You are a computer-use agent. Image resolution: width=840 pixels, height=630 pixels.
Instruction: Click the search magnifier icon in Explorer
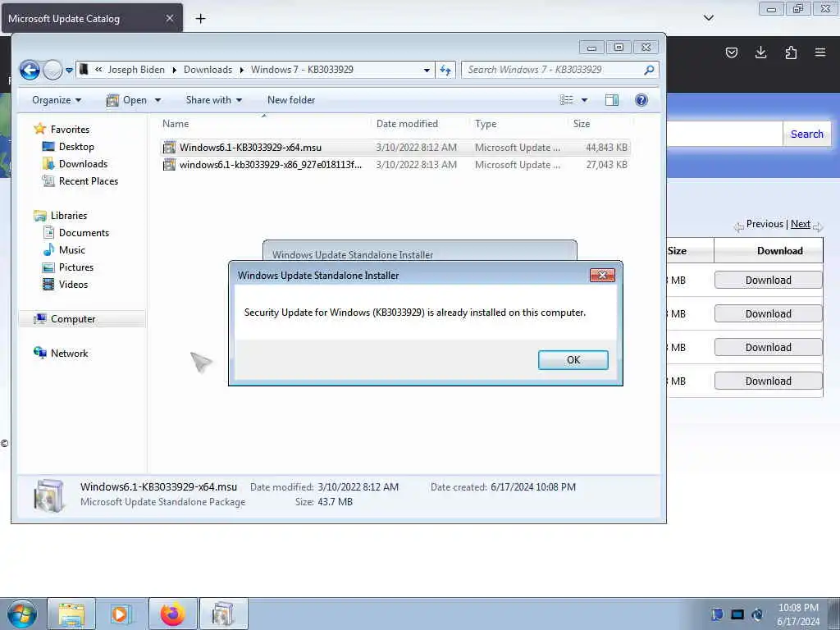click(x=649, y=70)
